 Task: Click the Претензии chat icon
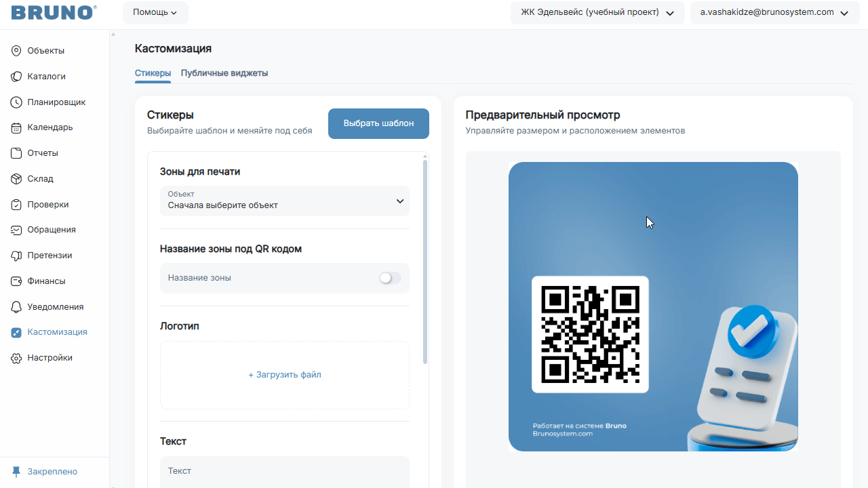pyautogui.click(x=16, y=256)
